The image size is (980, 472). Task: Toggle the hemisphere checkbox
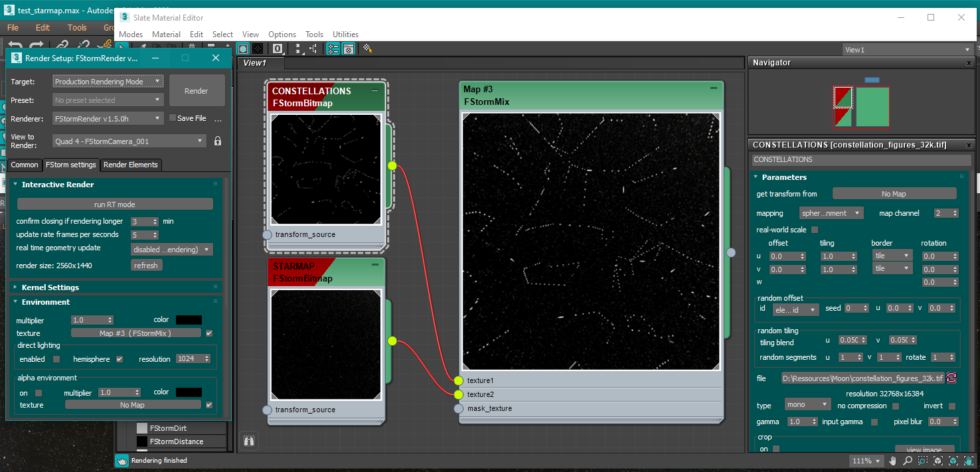pyautogui.click(x=120, y=359)
